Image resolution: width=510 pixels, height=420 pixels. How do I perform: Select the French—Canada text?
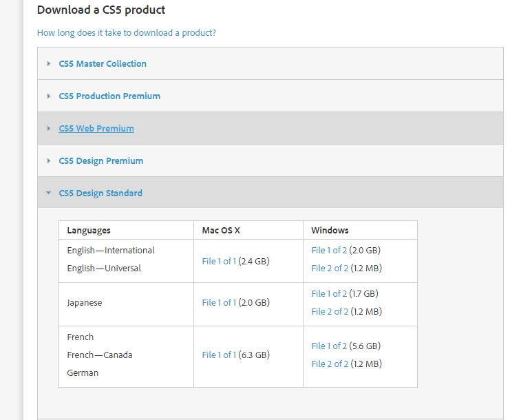pyautogui.click(x=100, y=355)
